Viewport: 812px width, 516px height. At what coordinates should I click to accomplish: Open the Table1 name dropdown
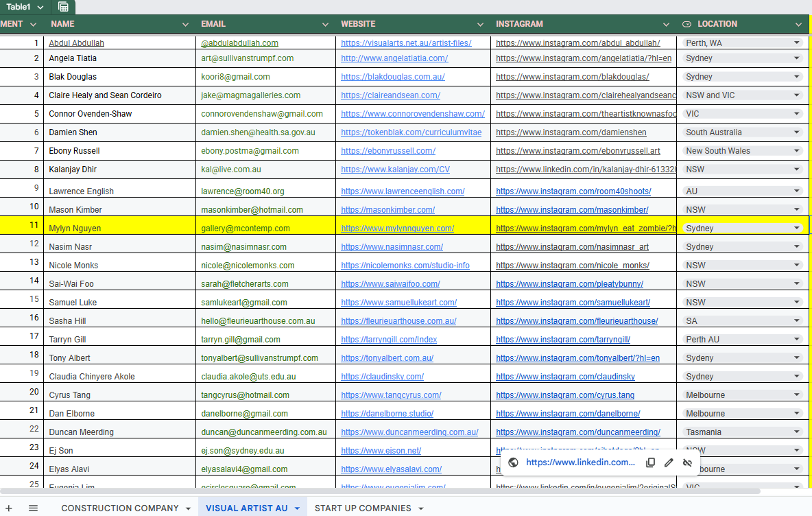pyautogui.click(x=40, y=7)
